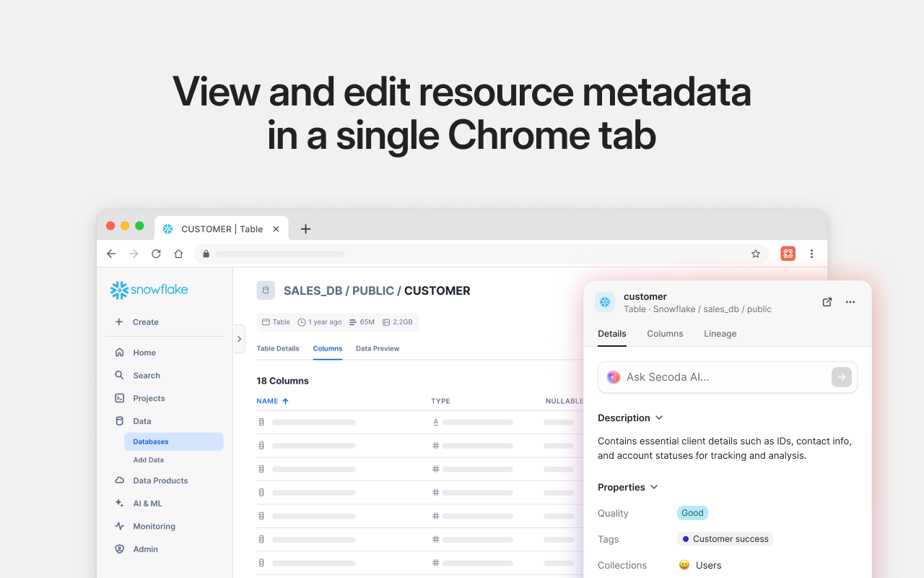Open Table Details tab
Image resolution: width=924 pixels, height=578 pixels.
pyautogui.click(x=277, y=348)
